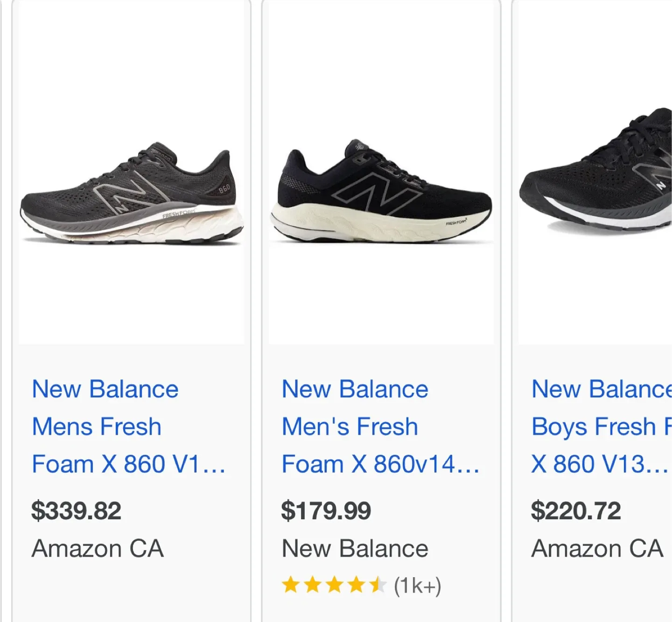This screenshot has width=672, height=622.
Task: Open the New Balance Mens Fresh Foam X 860 V1 listing
Action: pyautogui.click(x=105, y=426)
